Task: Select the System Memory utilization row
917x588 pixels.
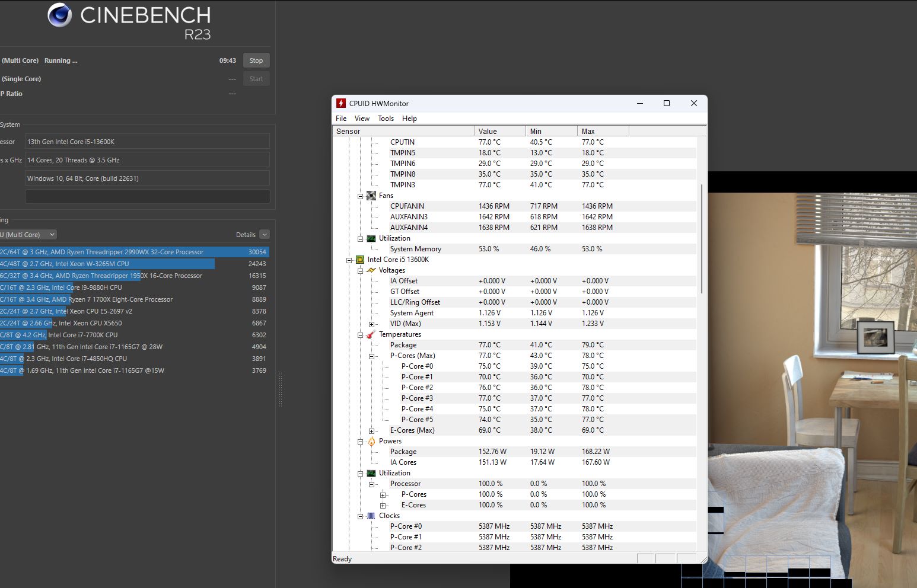Action: click(514, 249)
